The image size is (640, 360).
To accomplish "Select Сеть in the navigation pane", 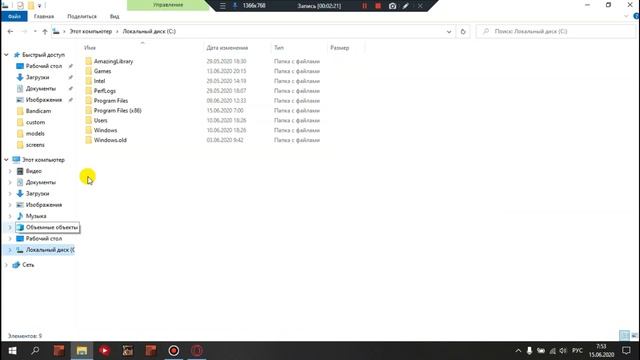I will click(x=28, y=265).
